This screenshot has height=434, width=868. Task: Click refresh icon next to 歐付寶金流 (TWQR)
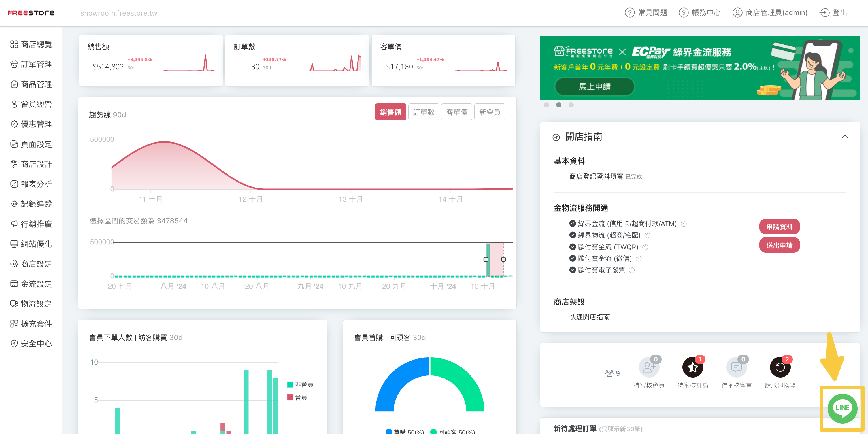[645, 247]
